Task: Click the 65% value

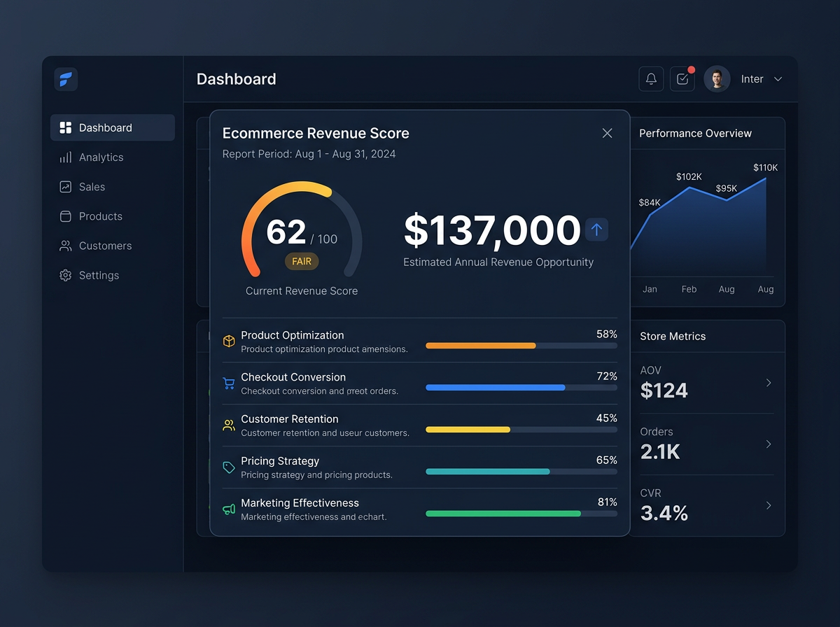Action: (x=607, y=460)
